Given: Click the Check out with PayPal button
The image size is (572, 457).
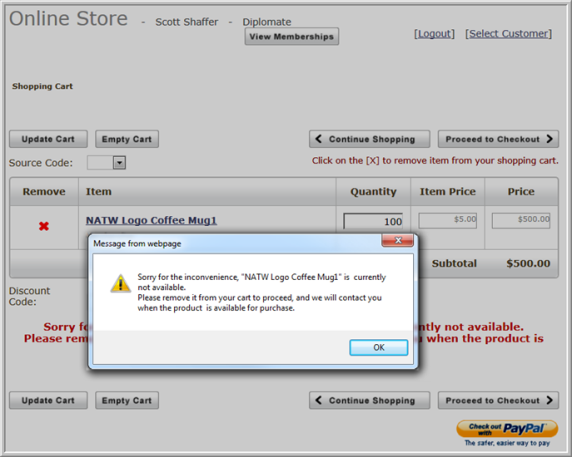Looking at the screenshot, I should [507, 429].
